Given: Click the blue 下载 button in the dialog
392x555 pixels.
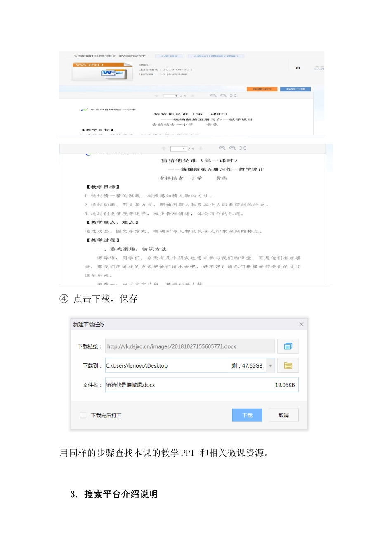Looking at the screenshot, I should [x=247, y=415].
